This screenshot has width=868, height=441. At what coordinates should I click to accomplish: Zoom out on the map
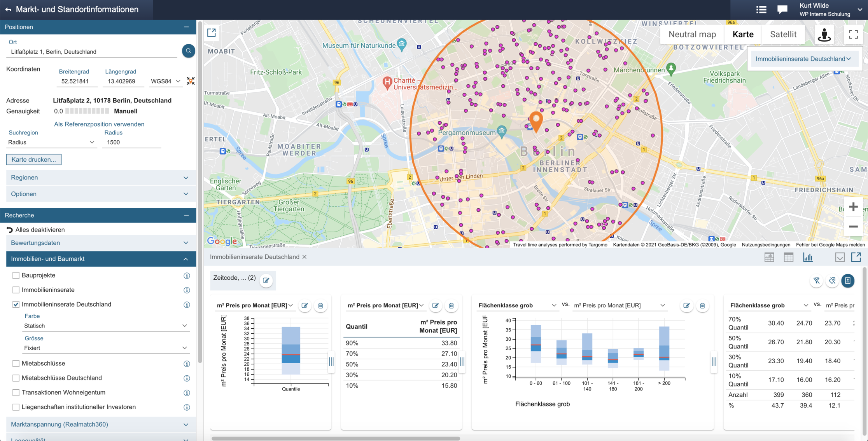click(853, 227)
